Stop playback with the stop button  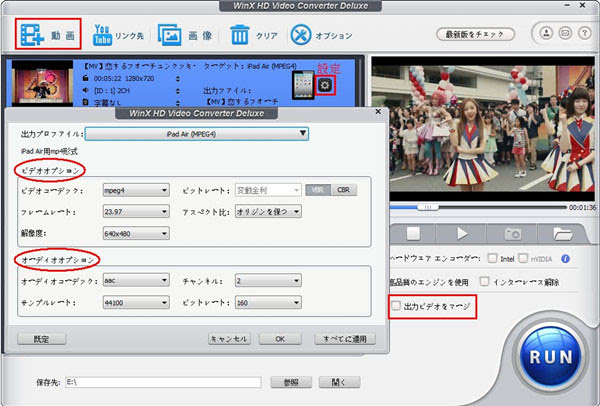click(x=413, y=233)
